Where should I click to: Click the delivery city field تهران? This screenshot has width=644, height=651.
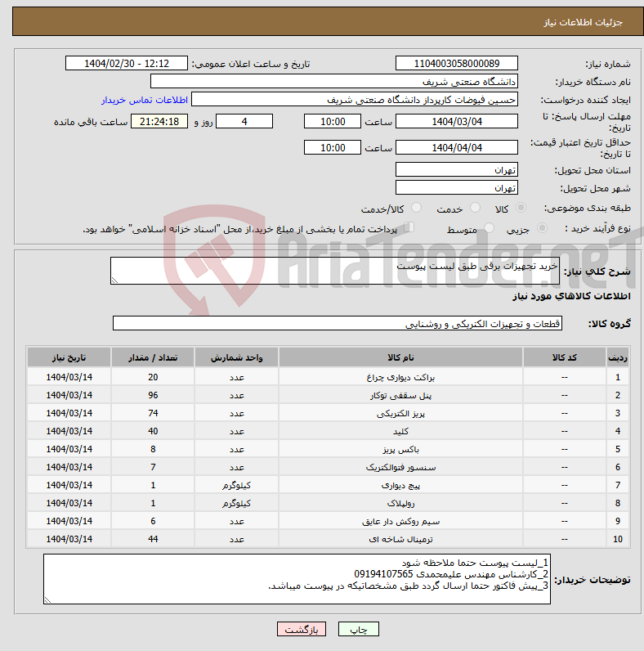pyautogui.click(x=457, y=187)
